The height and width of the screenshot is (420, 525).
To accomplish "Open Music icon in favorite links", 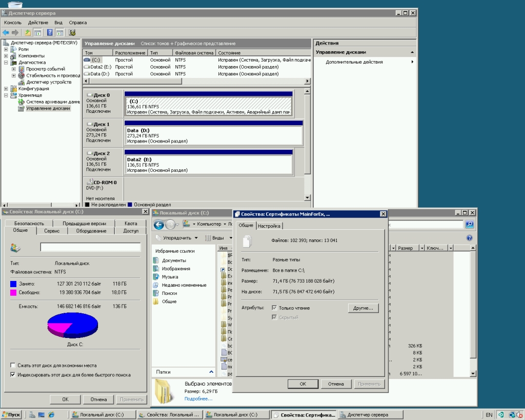I will [x=156, y=276].
